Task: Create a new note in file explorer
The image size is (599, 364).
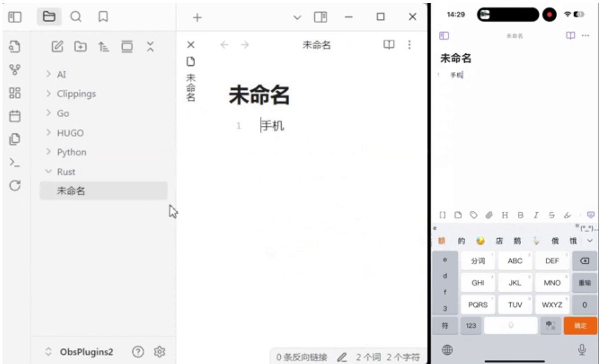Action: pos(57,47)
